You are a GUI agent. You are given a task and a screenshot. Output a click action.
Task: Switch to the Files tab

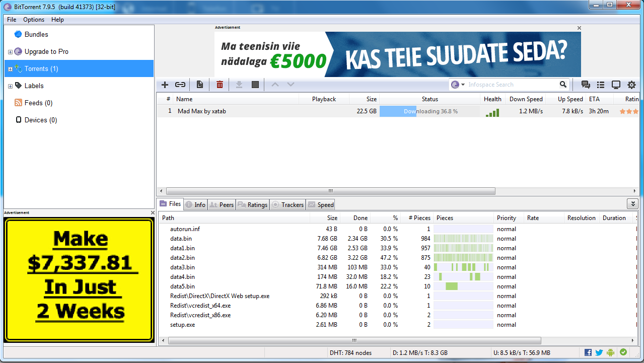170,204
